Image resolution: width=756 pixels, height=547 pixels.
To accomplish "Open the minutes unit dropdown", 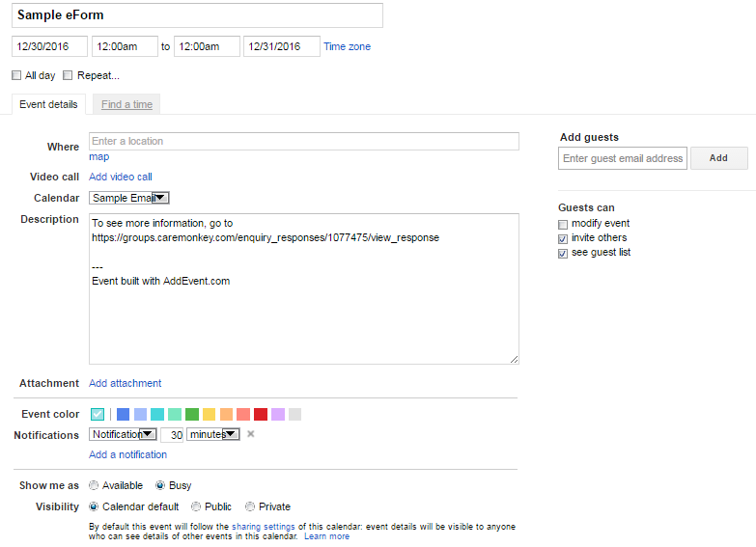I will coord(213,434).
